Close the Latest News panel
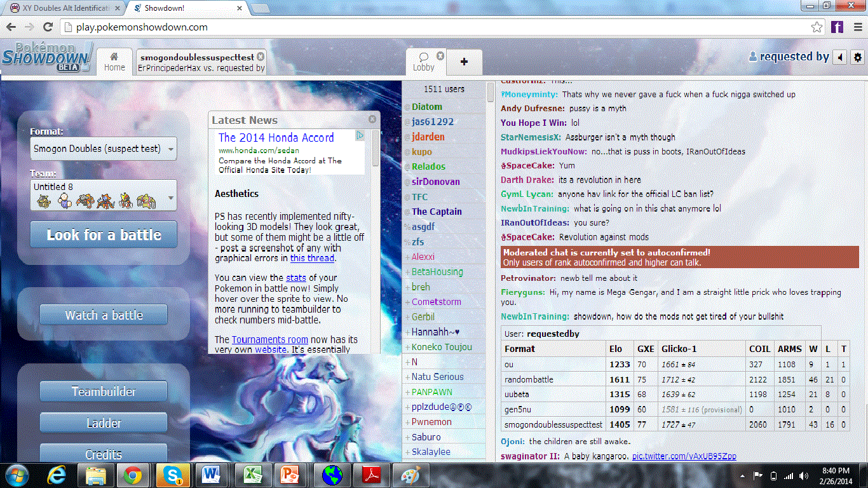Image resolution: width=868 pixels, height=488 pixels. 372,119
